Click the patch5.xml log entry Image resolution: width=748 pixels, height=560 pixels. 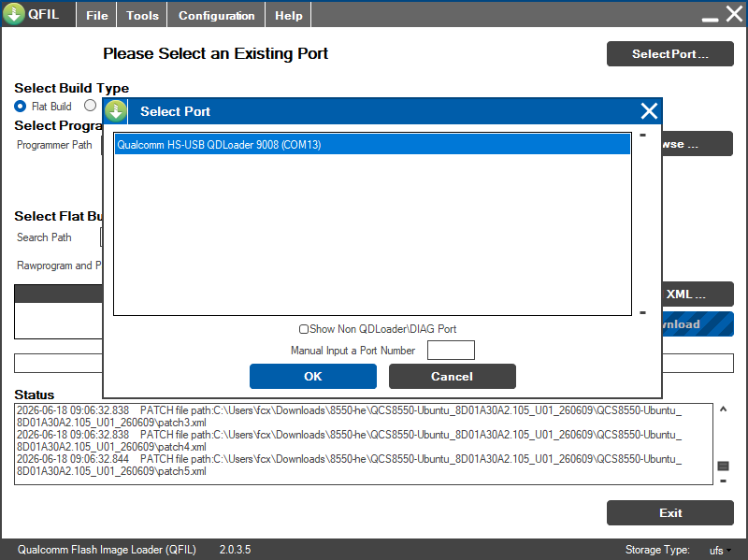point(349,465)
